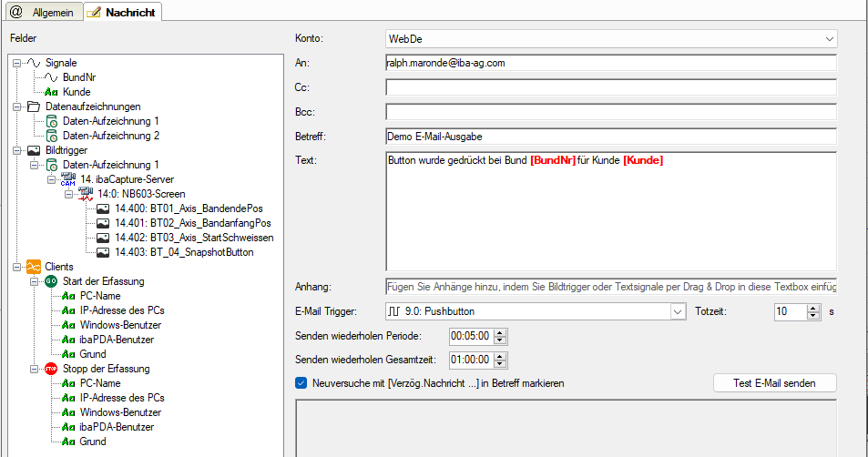Select Daten-Aufzeichnung 1 under Datenaufzeichnungen
Screen dimensions: 868x457
coord(111,121)
